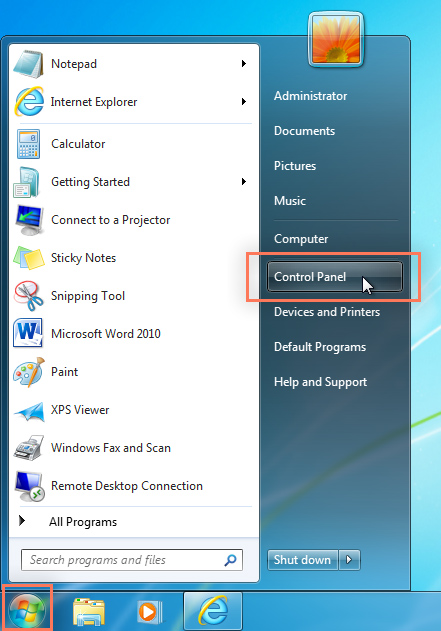Click the Sticky Notes icon
This screenshot has width=441, height=631.
click(29, 258)
